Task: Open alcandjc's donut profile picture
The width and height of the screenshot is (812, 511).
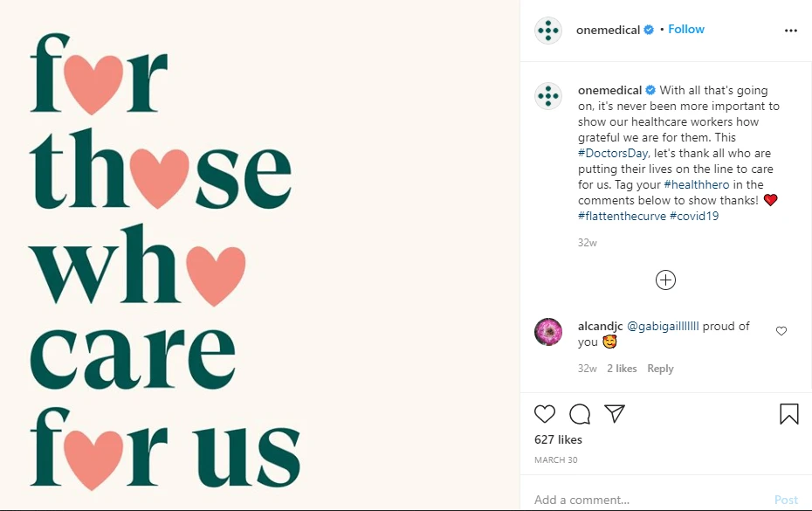Action: pyautogui.click(x=548, y=332)
